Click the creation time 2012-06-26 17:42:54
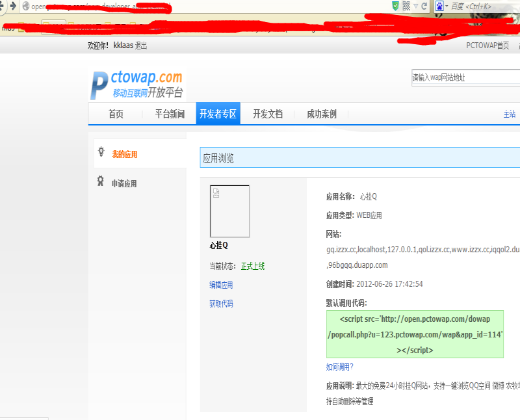The width and height of the screenshot is (520, 420). [389, 284]
